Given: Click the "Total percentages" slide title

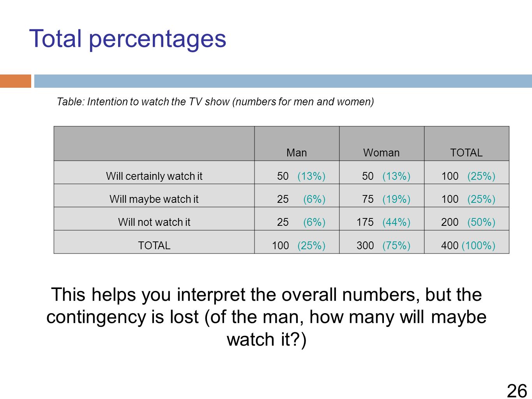Looking at the screenshot, I should pyautogui.click(x=127, y=39).
